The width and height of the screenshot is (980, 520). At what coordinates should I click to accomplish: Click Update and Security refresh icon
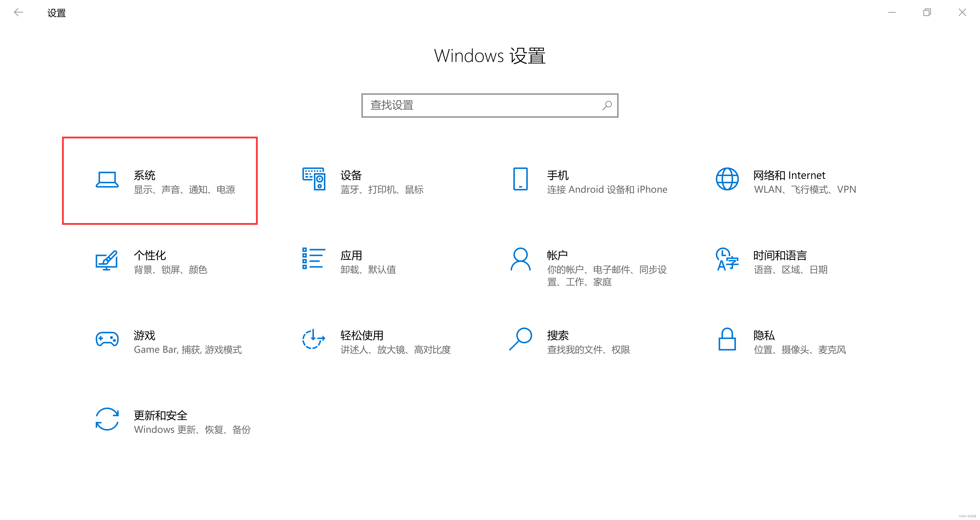(x=107, y=419)
